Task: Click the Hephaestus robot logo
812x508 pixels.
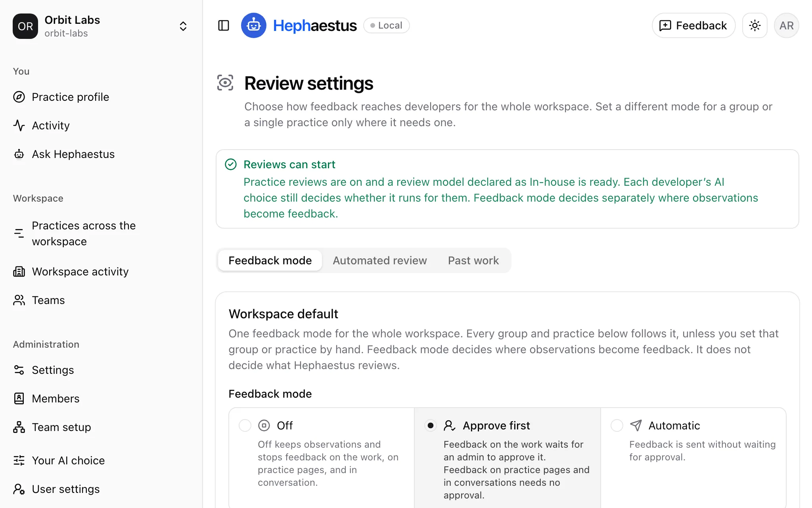Action: [254, 25]
